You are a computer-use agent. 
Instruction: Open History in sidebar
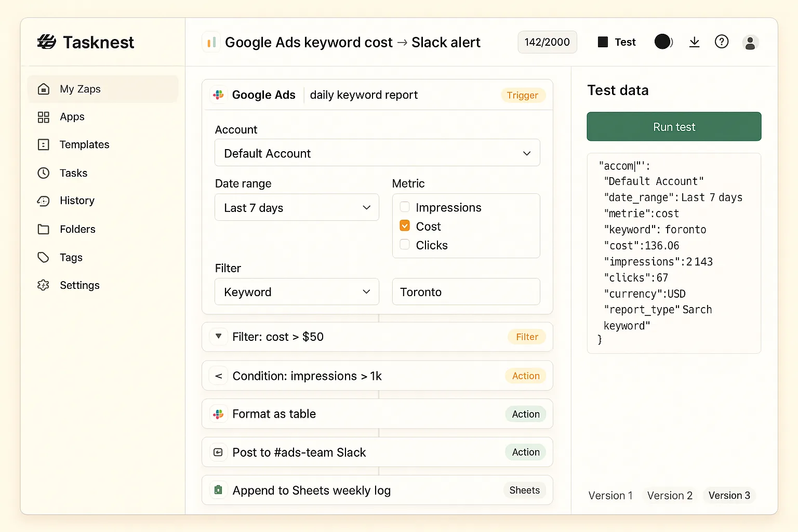pyautogui.click(x=103, y=201)
